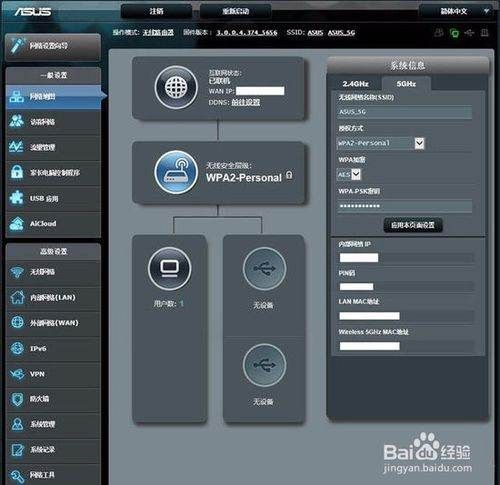Click the clients computer icon (用户数)
500x485 pixels.
169,269
